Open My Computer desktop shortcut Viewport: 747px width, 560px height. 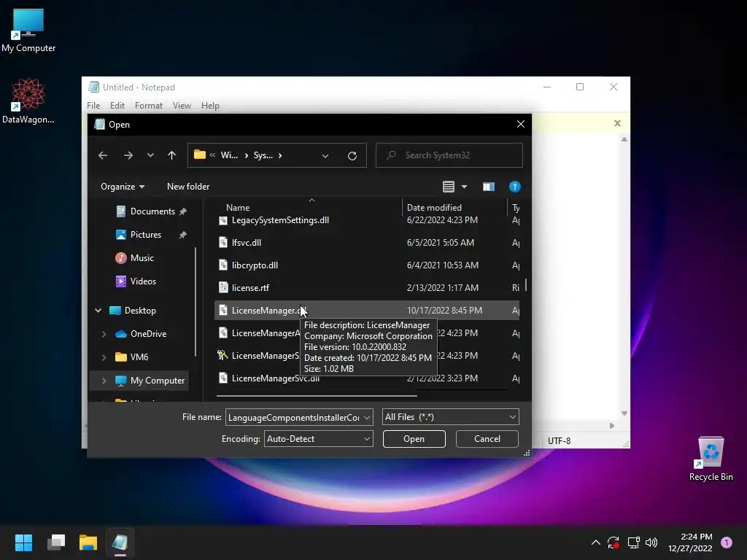[x=28, y=31]
